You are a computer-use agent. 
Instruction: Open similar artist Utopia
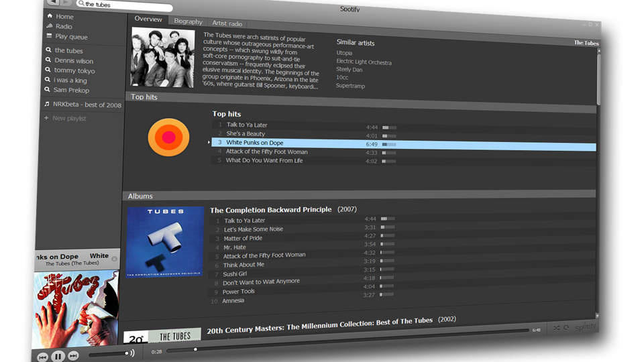pyautogui.click(x=344, y=53)
